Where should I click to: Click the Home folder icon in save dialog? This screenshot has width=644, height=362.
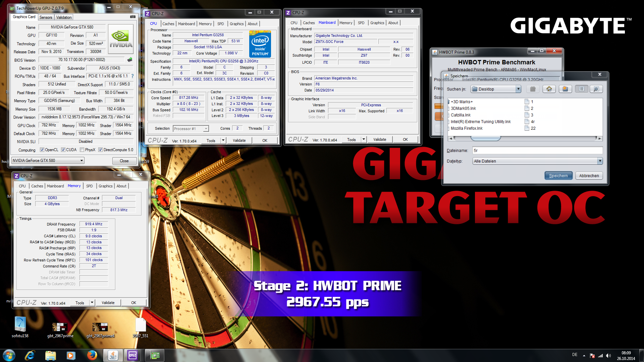tap(549, 89)
